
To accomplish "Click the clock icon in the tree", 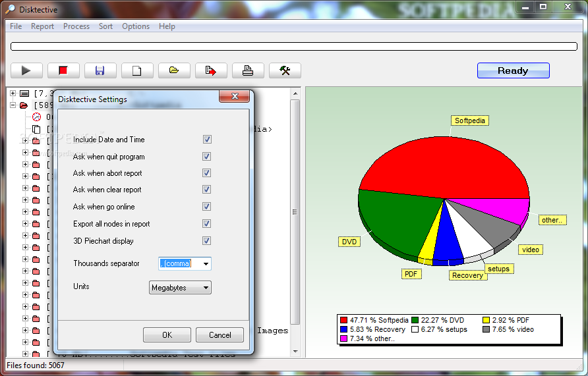I will tap(36, 117).
